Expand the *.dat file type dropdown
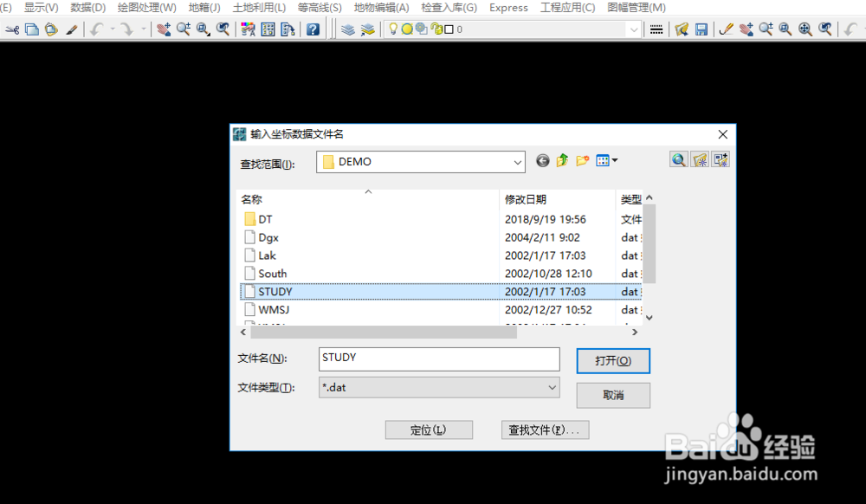 (552, 387)
